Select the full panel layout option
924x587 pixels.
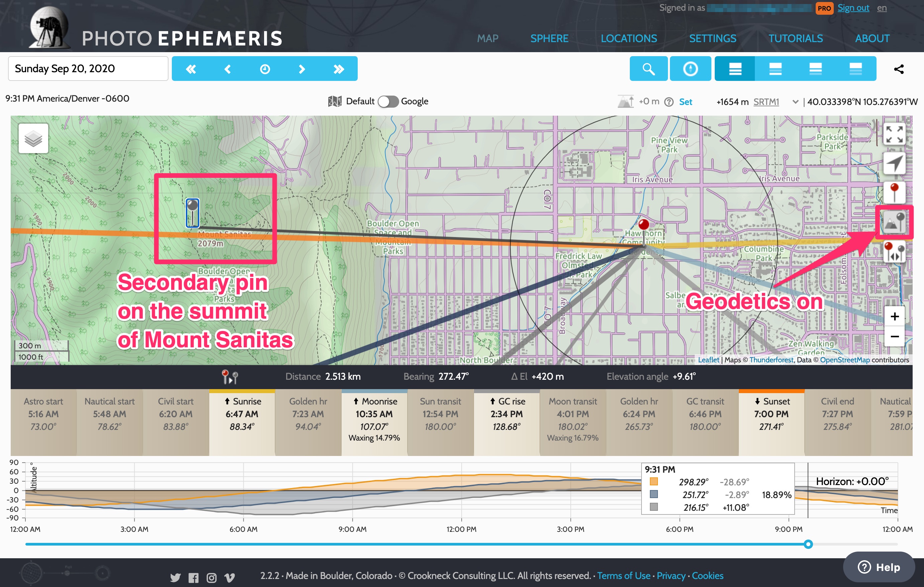[735, 69]
